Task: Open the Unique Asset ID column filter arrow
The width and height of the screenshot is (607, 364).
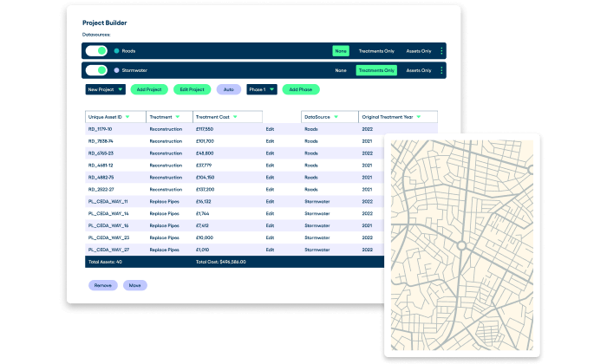Action: [127, 117]
